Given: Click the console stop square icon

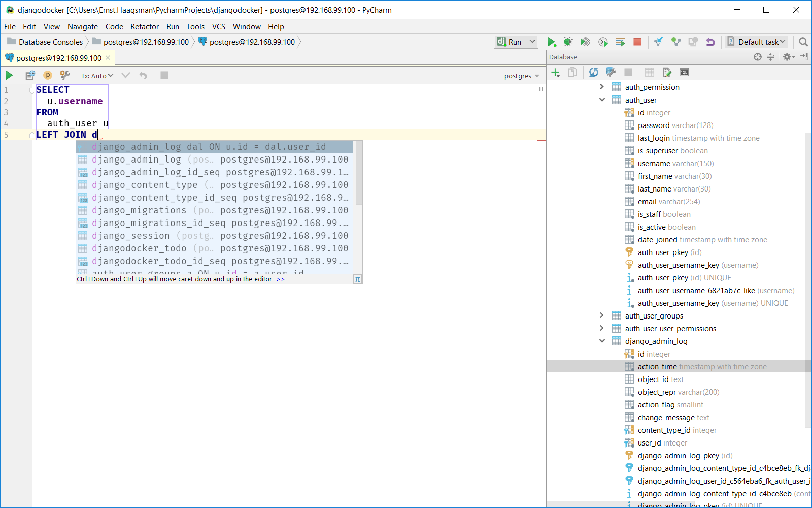Looking at the screenshot, I should [164, 75].
